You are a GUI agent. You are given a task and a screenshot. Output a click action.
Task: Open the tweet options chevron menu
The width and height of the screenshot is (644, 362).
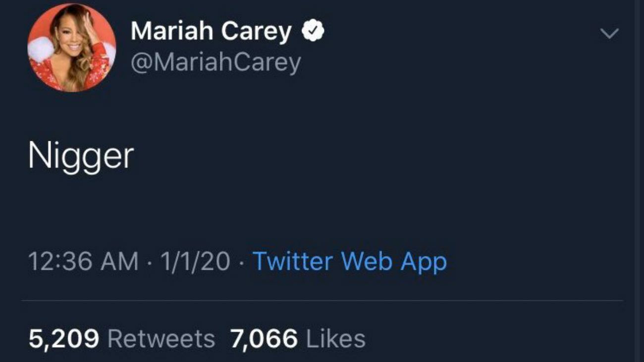click(x=609, y=34)
